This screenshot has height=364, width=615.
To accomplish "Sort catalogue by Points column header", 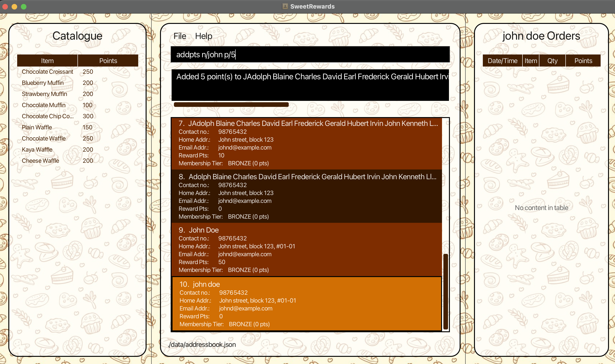I will coord(108,61).
